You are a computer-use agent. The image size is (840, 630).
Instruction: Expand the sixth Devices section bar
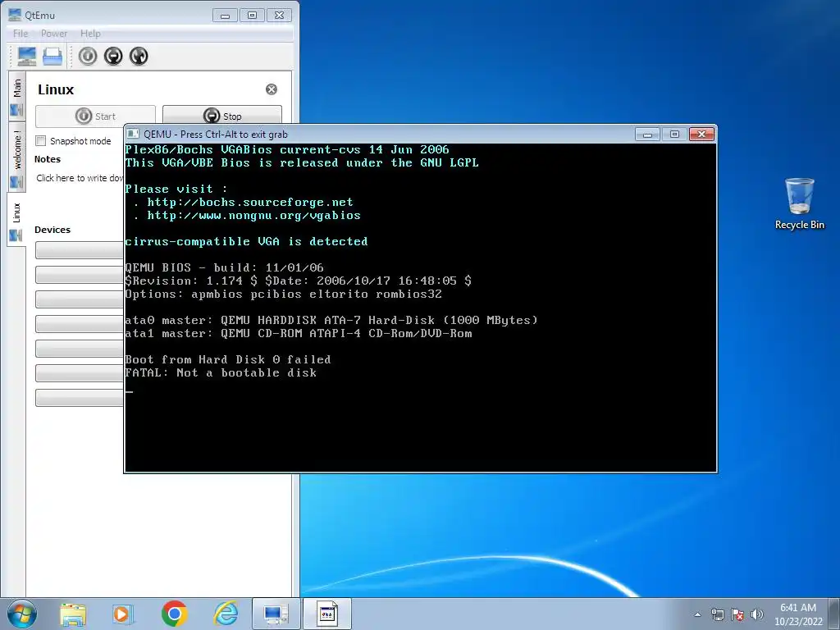point(80,373)
